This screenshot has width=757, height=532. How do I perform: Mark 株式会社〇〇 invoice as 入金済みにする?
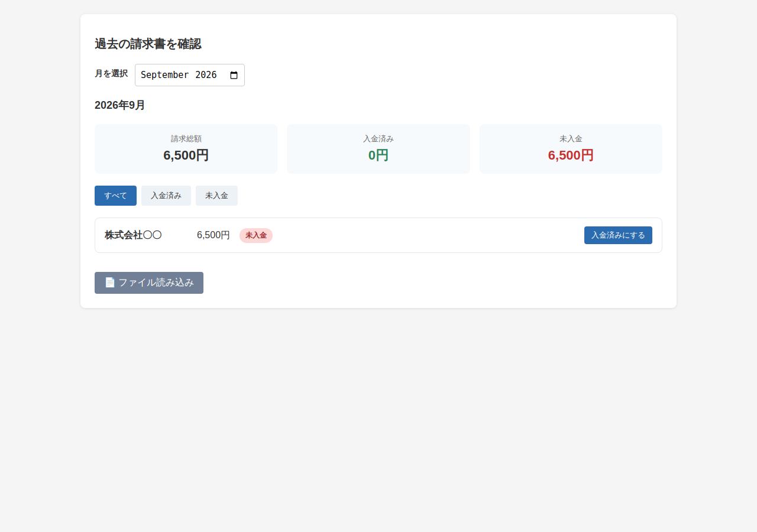tap(618, 235)
